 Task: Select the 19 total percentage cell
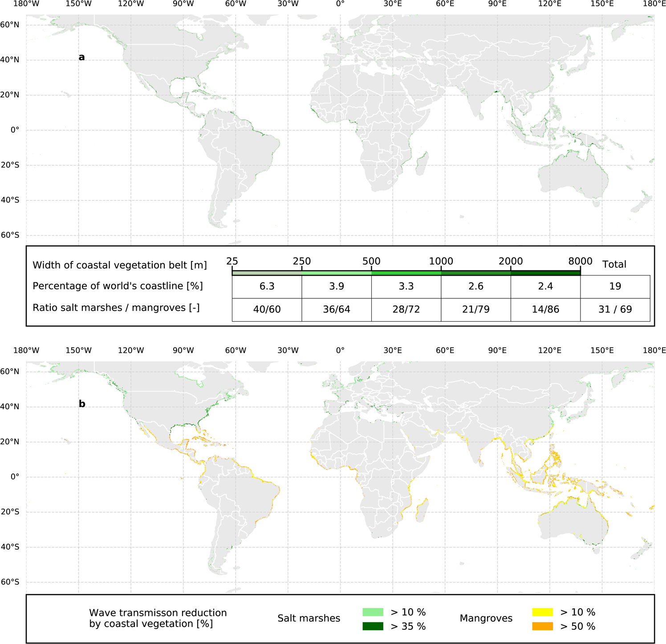[x=616, y=287]
